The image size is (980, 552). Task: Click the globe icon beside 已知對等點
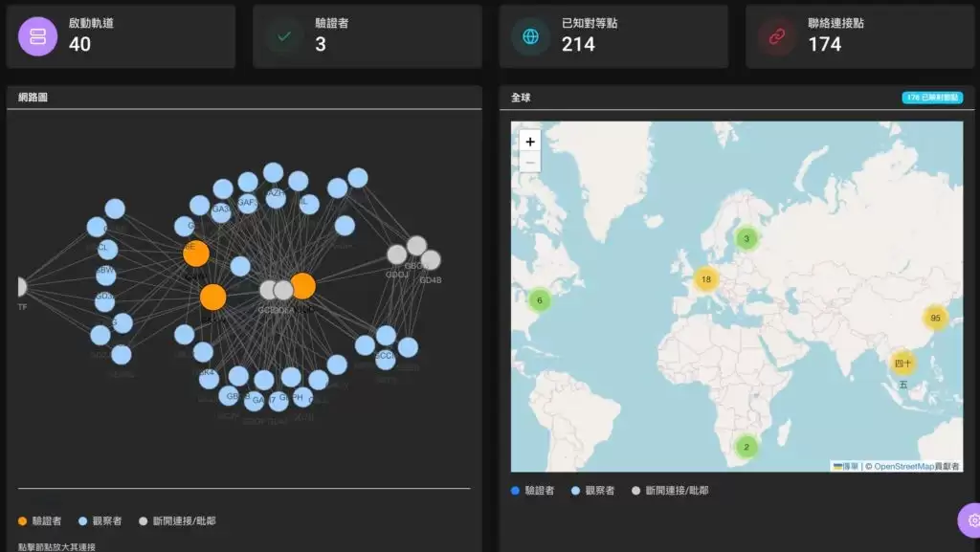pyautogui.click(x=530, y=36)
